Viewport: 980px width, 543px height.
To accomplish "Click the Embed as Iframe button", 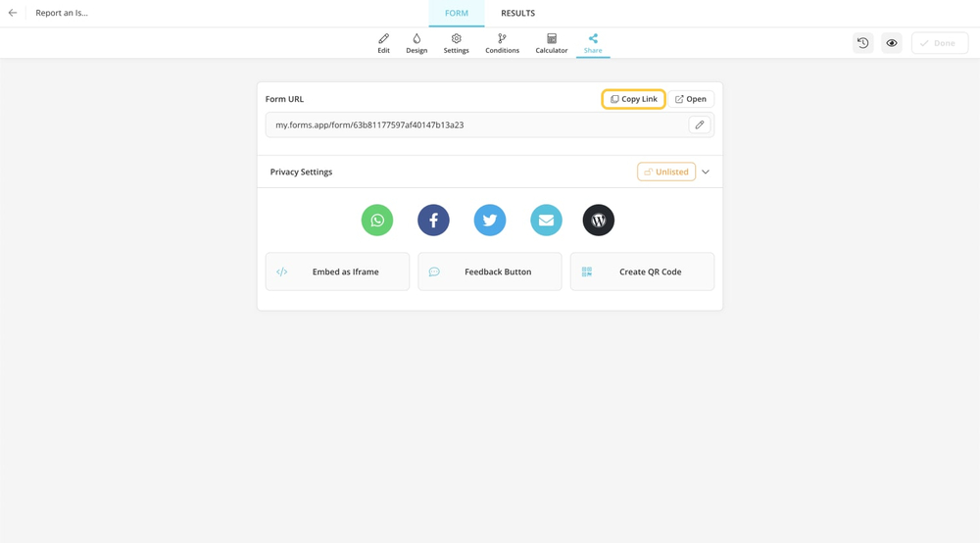I will tap(337, 271).
